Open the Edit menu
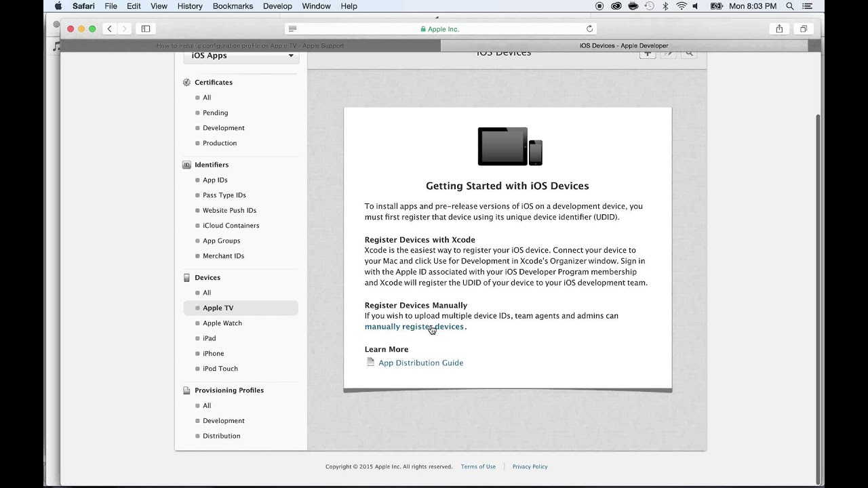 click(x=134, y=6)
